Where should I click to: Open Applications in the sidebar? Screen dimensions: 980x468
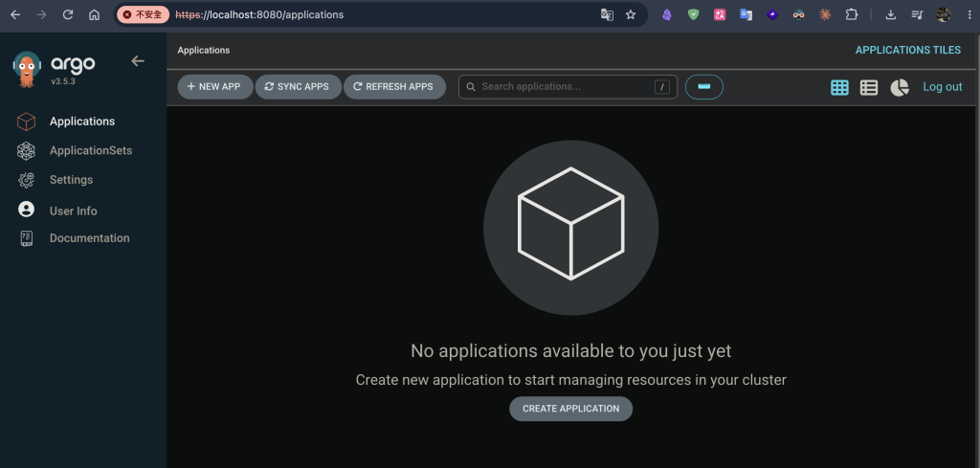click(x=82, y=122)
